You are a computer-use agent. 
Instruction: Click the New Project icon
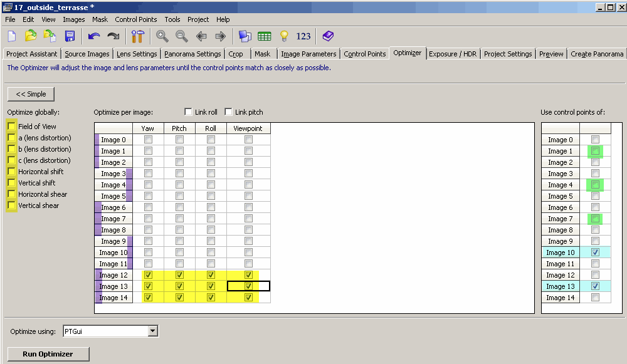[x=12, y=36]
